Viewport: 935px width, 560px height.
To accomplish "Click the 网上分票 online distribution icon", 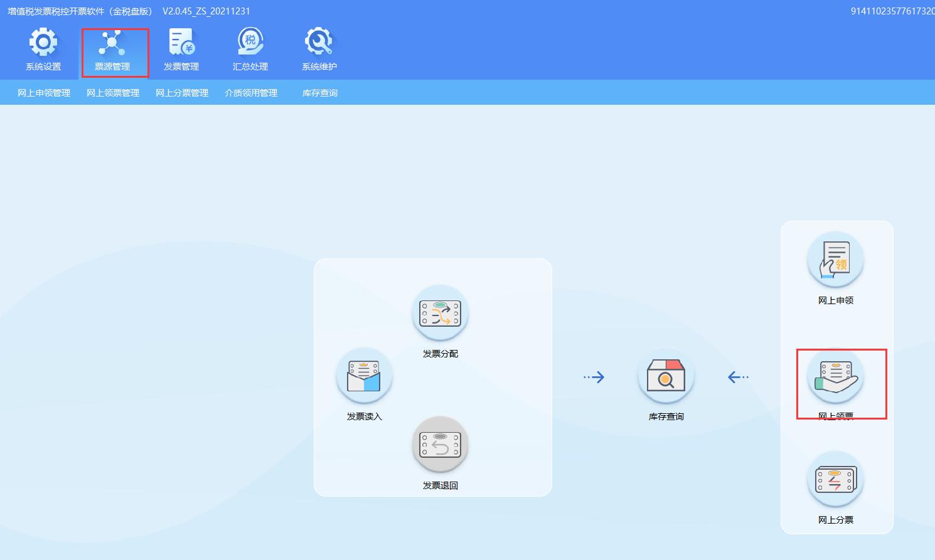I will tap(836, 478).
